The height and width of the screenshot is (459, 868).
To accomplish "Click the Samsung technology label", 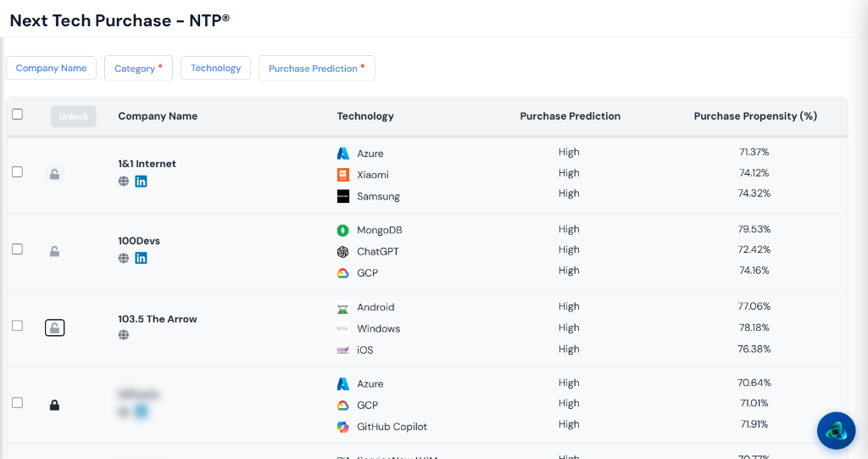I will point(378,196).
